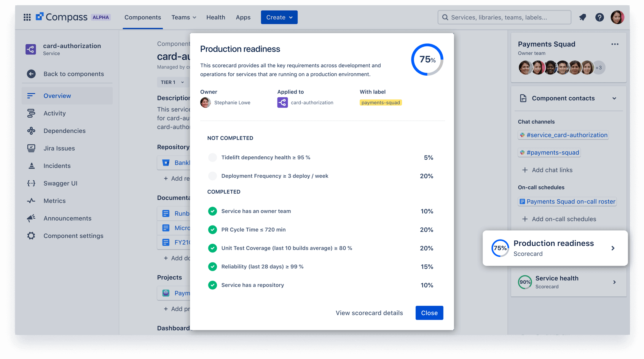Click the Back to components arrow icon
This screenshot has height=359, width=644.
click(31, 74)
